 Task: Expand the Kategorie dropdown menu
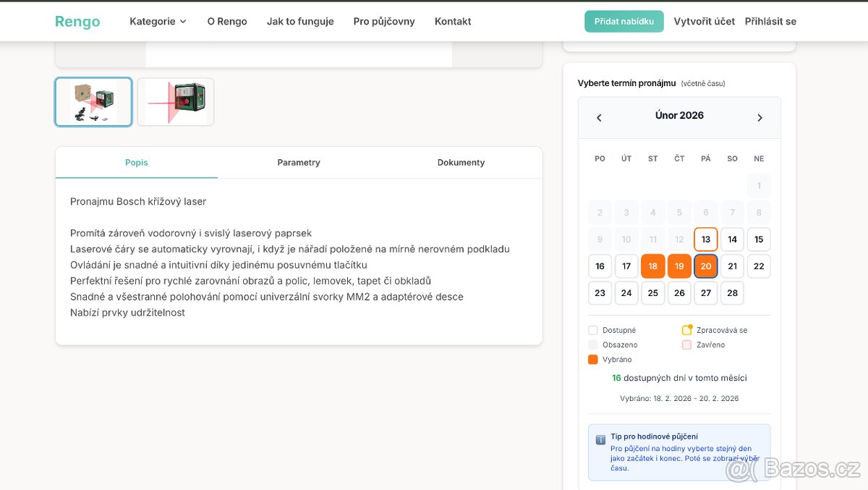[x=158, y=22]
